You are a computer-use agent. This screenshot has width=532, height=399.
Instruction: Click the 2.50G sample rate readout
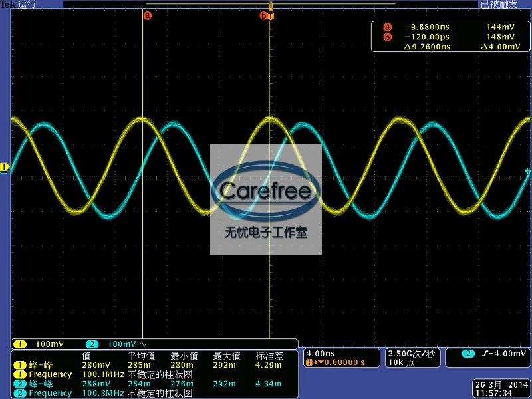[x=411, y=354]
